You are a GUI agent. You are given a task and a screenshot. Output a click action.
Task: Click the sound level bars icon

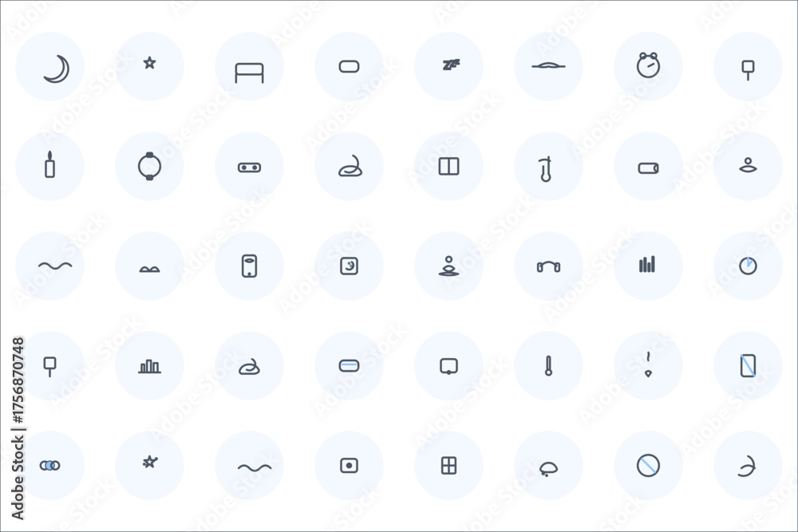(647, 265)
